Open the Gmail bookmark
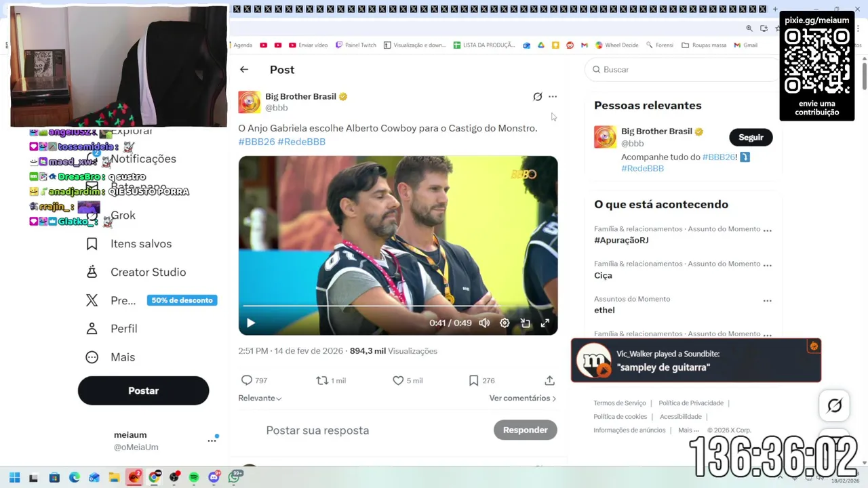868x488 pixels. [746, 45]
